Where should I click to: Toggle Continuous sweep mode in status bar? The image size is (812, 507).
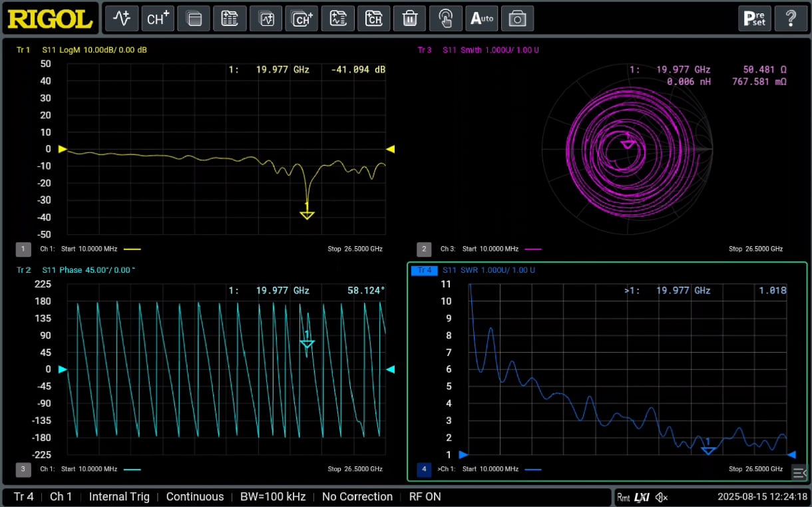coord(195,497)
